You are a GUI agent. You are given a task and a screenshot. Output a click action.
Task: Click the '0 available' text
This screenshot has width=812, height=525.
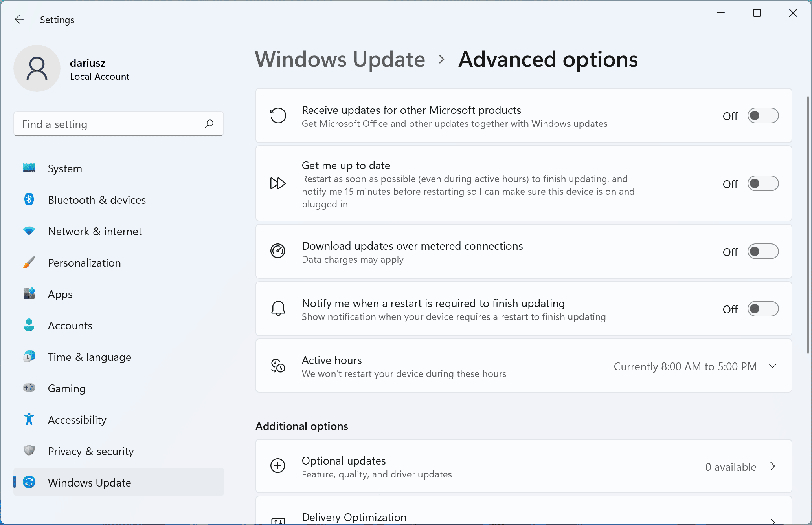731,467
